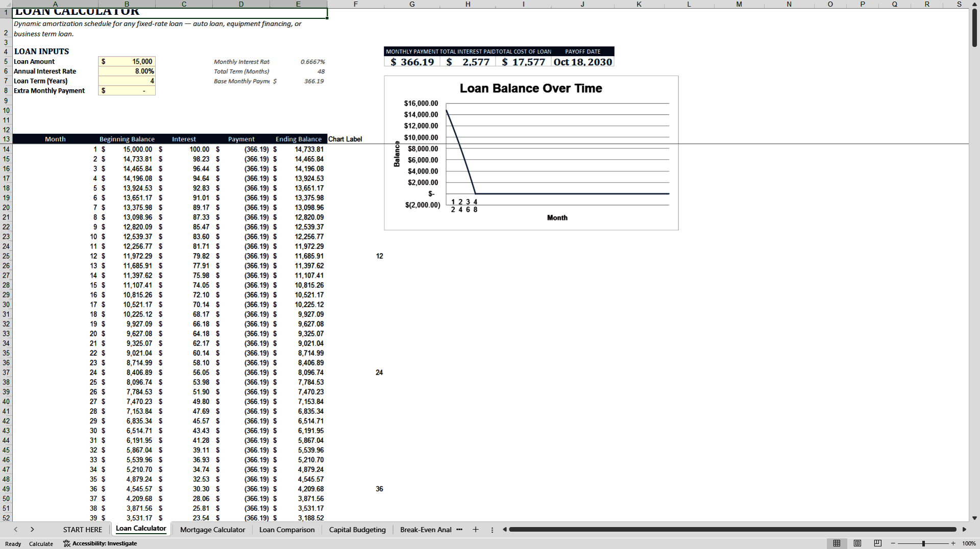Open the Break-Even Anal sheet tab
This screenshot has width=980, height=549.
[x=426, y=530]
